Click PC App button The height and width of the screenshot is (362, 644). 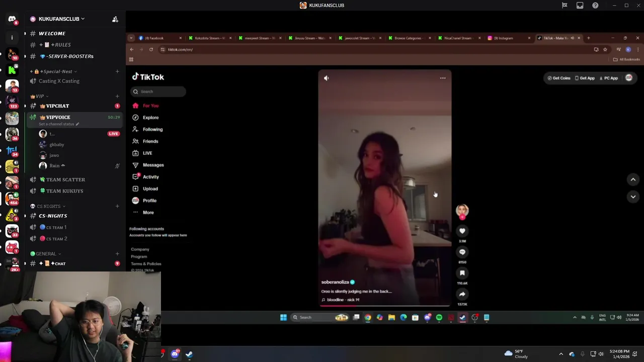[609, 78]
